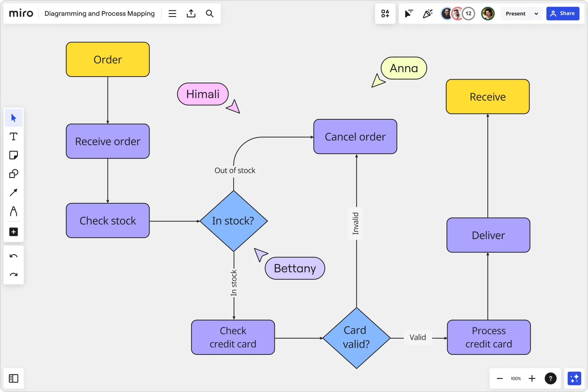
Task: Select the cursor selection tool
Action: pyautogui.click(x=14, y=118)
